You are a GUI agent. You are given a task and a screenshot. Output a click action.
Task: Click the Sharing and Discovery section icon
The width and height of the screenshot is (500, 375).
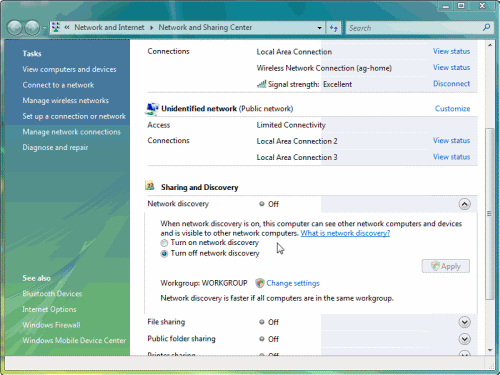click(x=150, y=186)
